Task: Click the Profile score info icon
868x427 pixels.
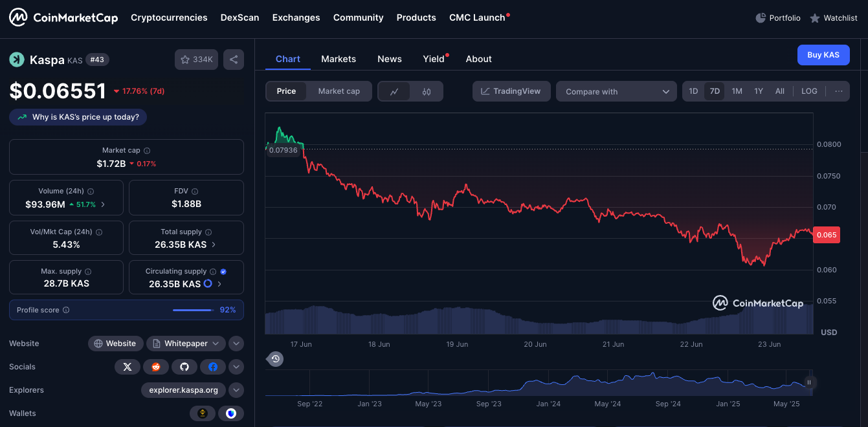Action: 66,310
